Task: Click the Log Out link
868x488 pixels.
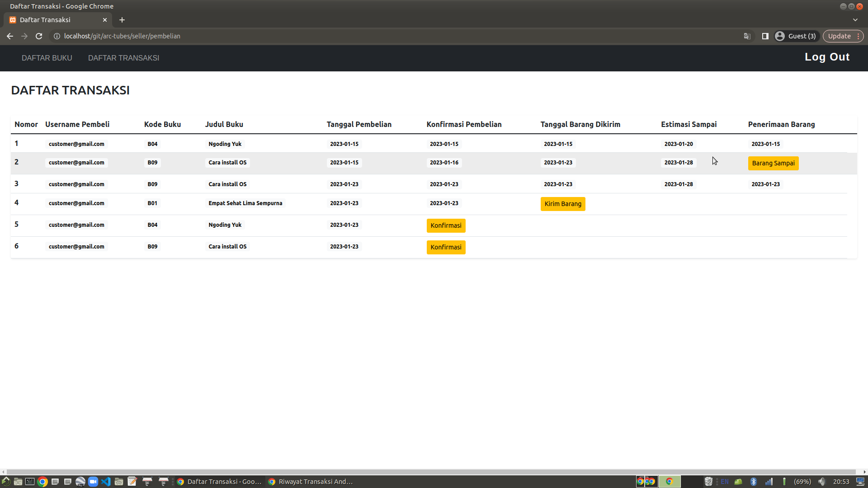Action: [827, 57]
